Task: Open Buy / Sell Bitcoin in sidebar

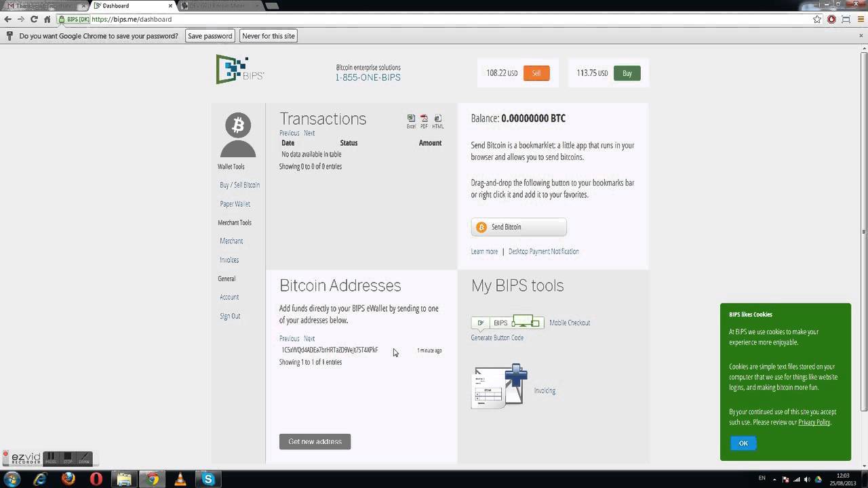Action: tap(239, 185)
